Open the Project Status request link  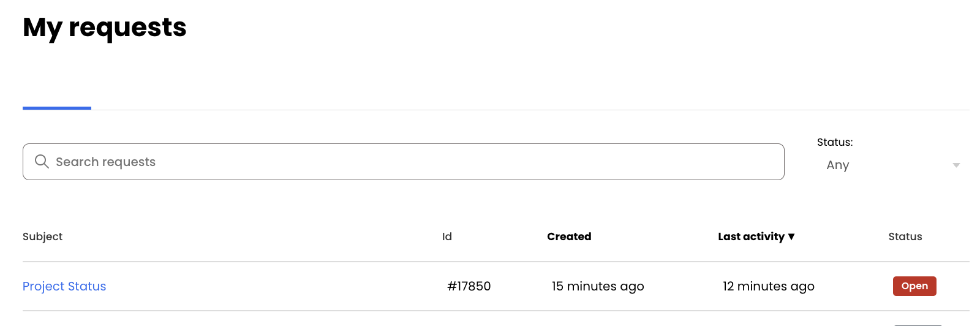[64, 286]
